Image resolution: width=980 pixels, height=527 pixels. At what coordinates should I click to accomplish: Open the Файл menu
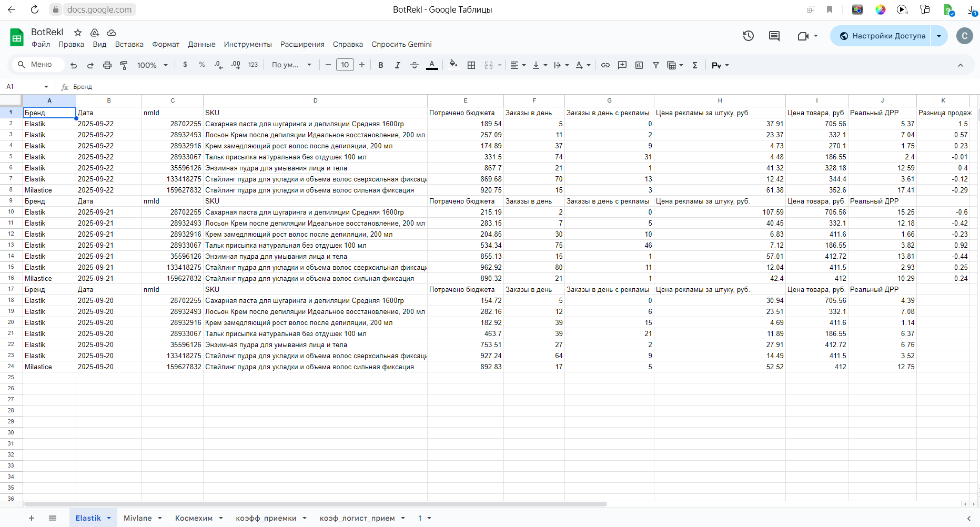(x=41, y=44)
